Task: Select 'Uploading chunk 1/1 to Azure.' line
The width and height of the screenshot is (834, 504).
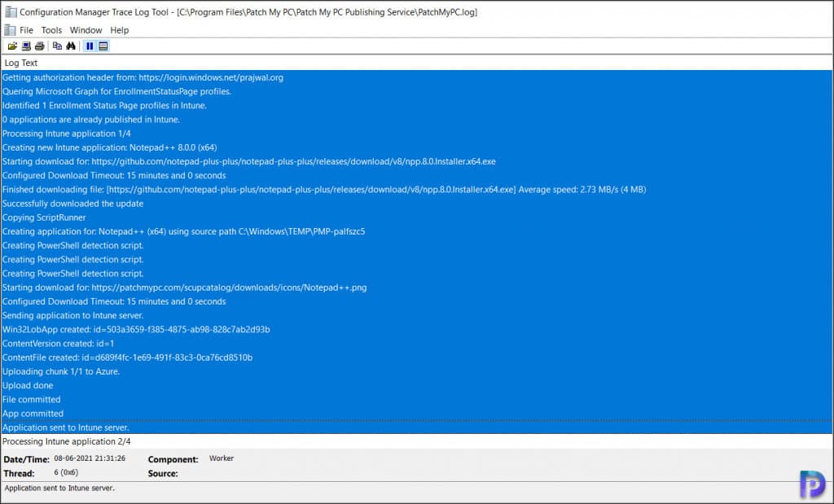Action: (416, 371)
